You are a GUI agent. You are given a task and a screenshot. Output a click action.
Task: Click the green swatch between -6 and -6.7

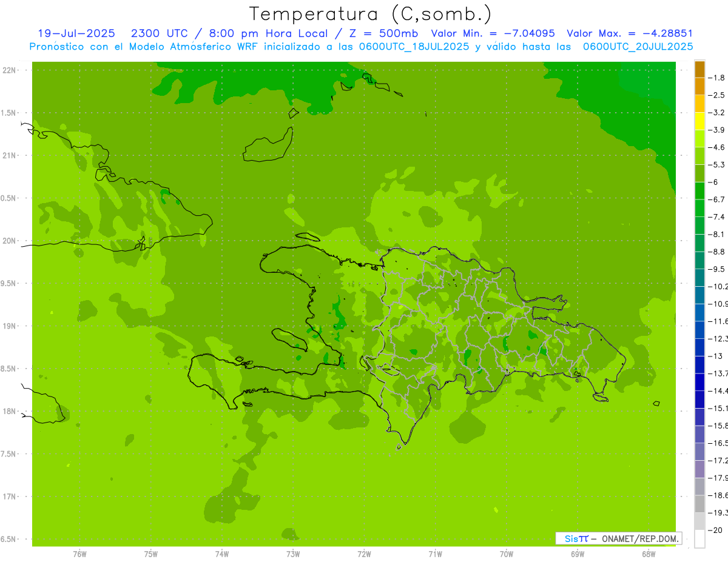[699, 191]
